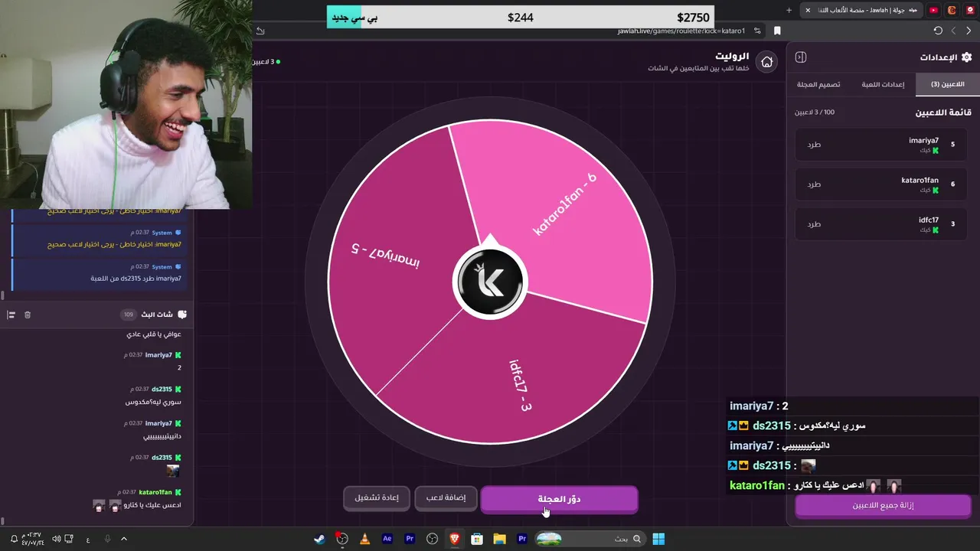
Task: Open Microsoft Store from the taskbar
Action: point(477,539)
